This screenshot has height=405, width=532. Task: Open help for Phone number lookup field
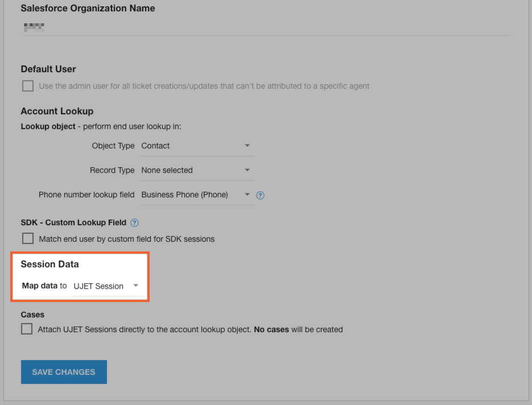(x=260, y=195)
